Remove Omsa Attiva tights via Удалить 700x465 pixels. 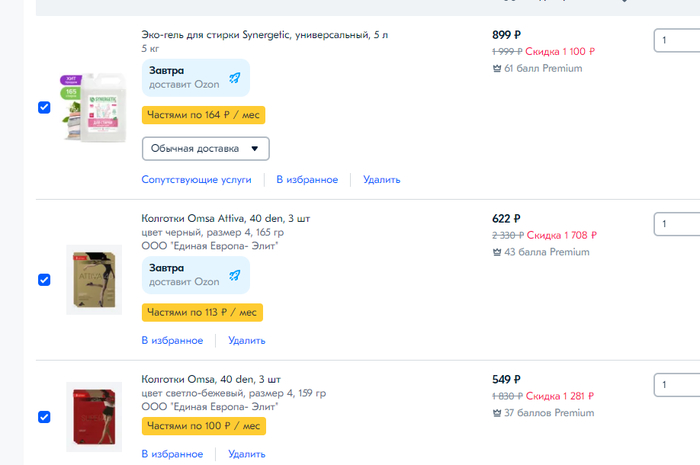click(x=246, y=341)
